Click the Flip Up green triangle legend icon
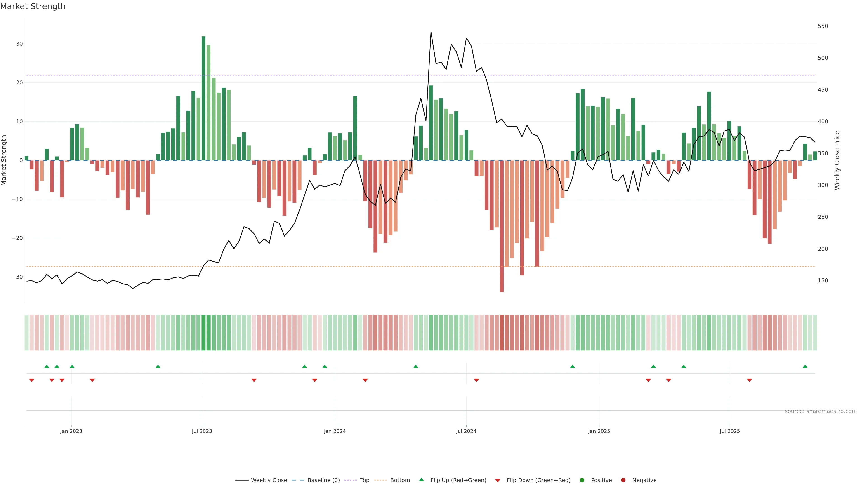Image resolution: width=868 pixels, height=488 pixels. coord(421,480)
